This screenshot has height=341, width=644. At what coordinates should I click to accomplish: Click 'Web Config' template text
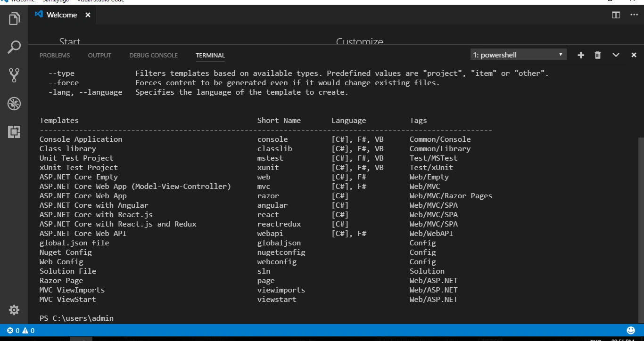(61, 262)
